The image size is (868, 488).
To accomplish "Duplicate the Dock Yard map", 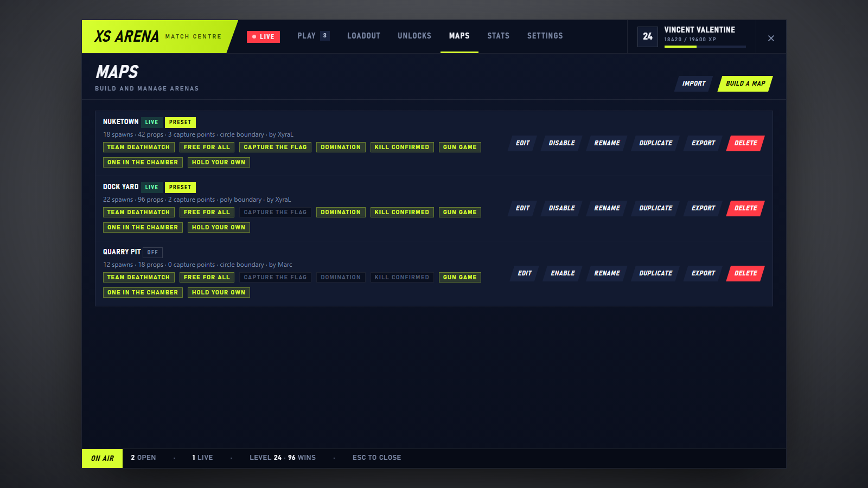I will [x=655, y=208].
